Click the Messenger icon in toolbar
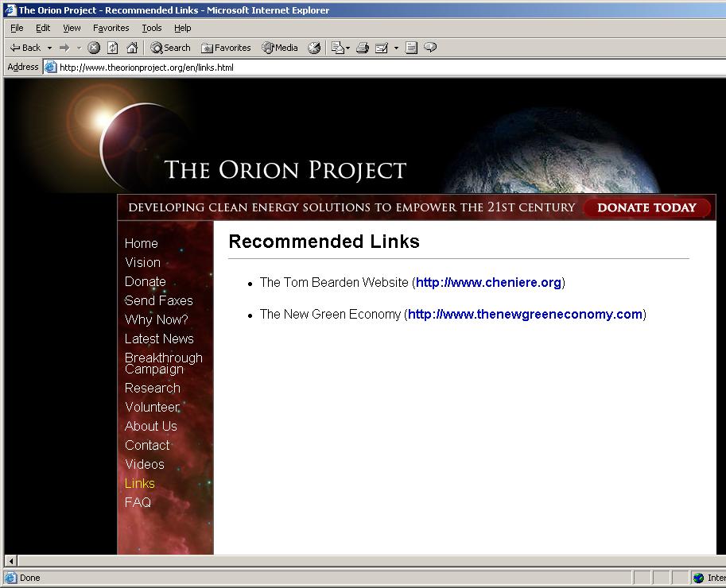This screenshot has height=588, width=726. tap(430, 48)
